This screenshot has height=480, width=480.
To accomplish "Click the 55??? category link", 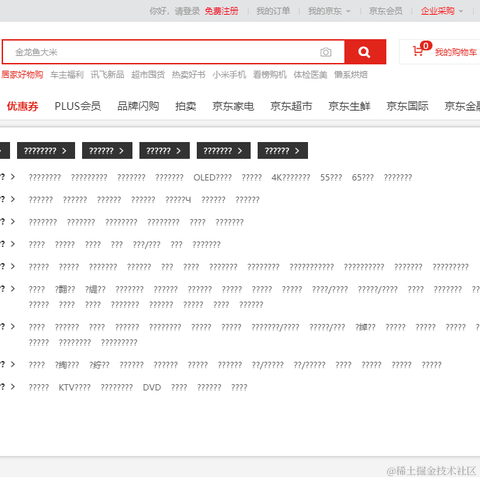I will (x=331, y=178).
